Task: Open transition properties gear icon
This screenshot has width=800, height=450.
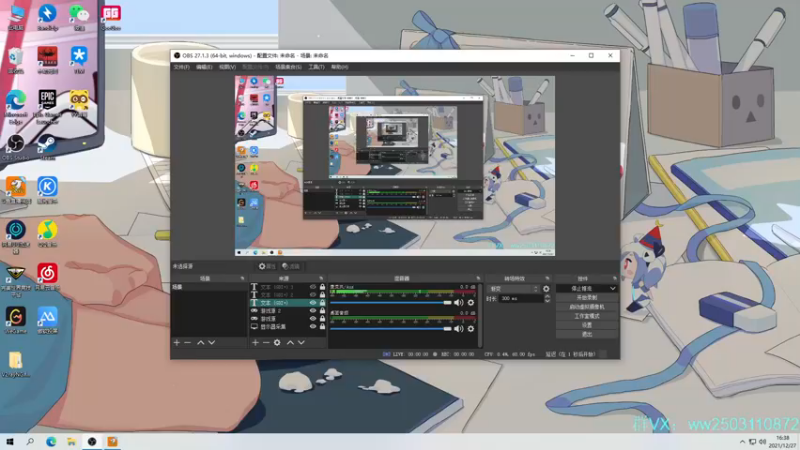Action: point(546,289)
